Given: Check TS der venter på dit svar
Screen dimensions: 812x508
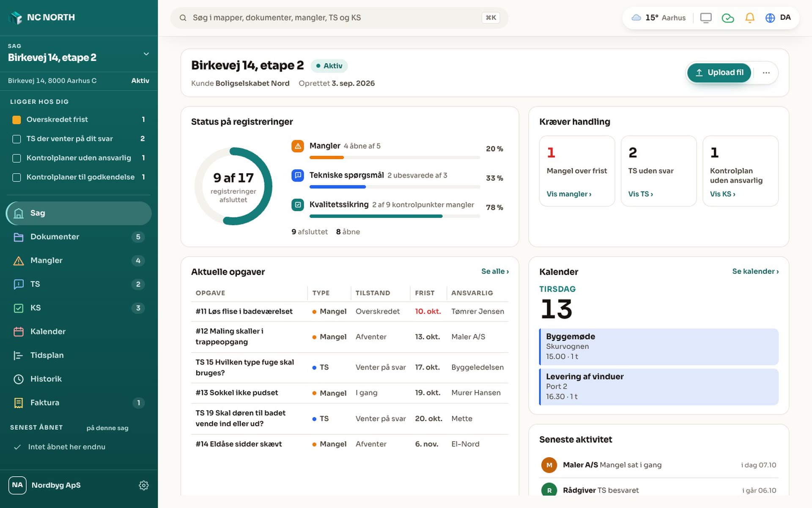Looking at the screenshot, I should coord(16,139).
